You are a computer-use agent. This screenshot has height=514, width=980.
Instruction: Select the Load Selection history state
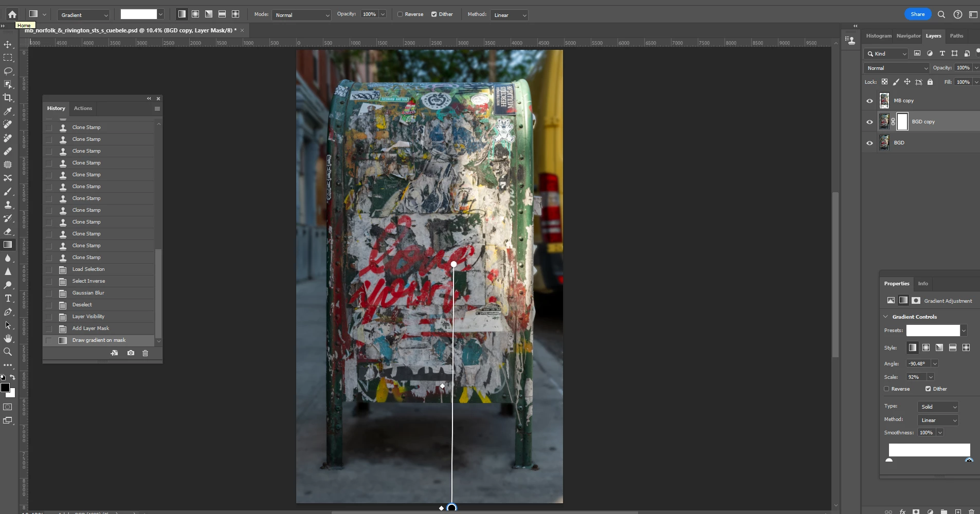[x=99, y=269]
